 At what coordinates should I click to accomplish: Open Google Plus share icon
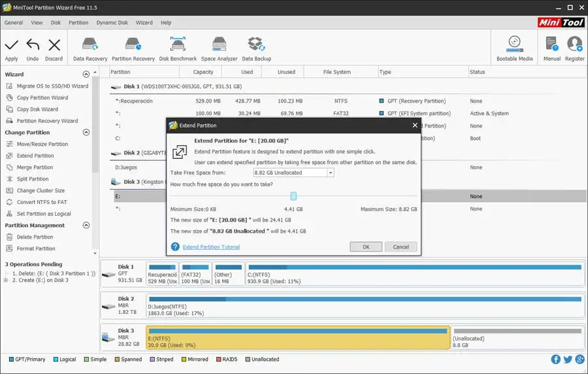coord(580,360)
